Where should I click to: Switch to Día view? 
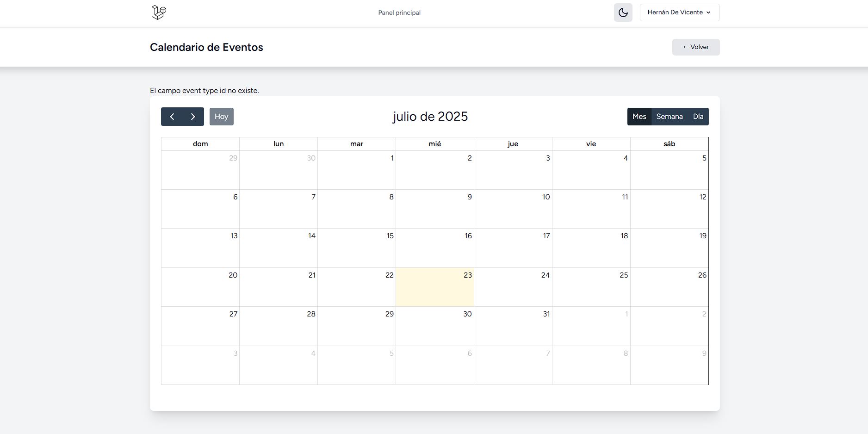pyautogui.click(x=698, y=117)
